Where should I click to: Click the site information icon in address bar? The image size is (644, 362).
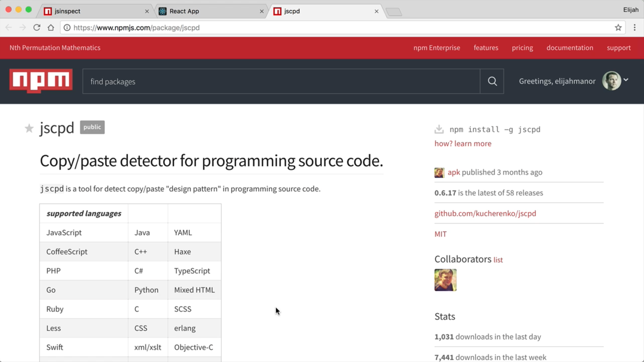(67, 28)
